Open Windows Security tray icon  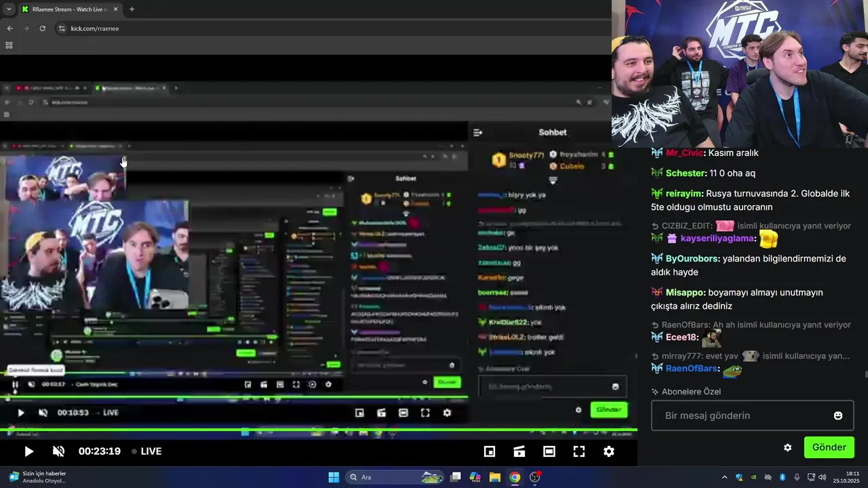point(739,477)
